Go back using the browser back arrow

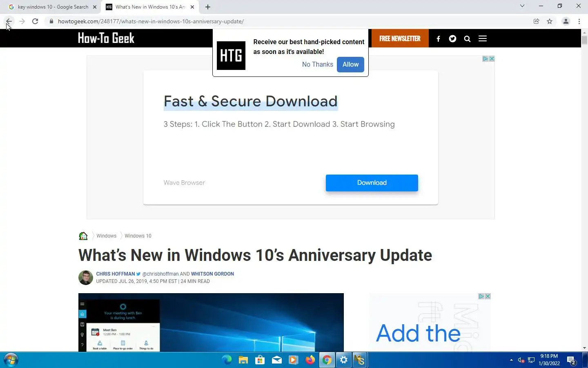pos(9,21)
